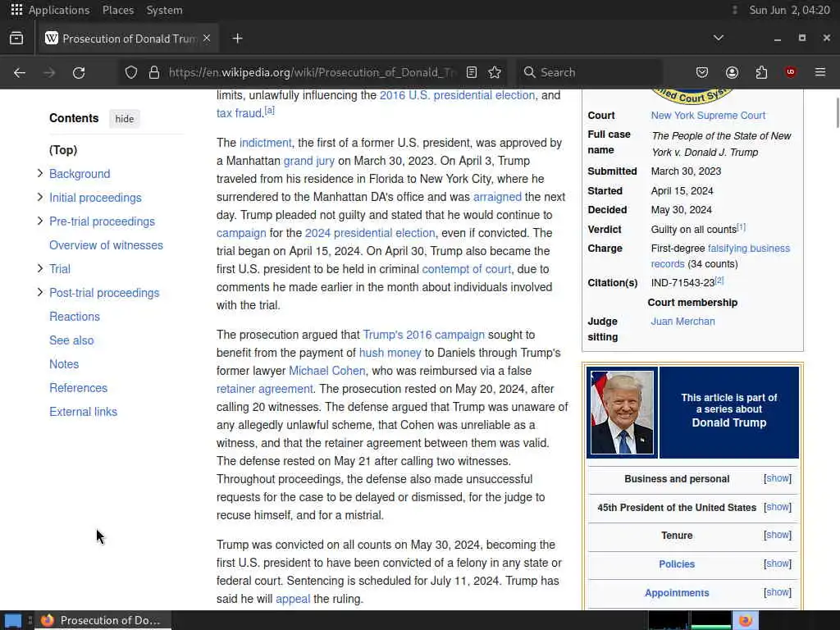Viewport: 840px width, 630px height.
Task: Click the address bar URL field
Action: click(x=313, y=72)
